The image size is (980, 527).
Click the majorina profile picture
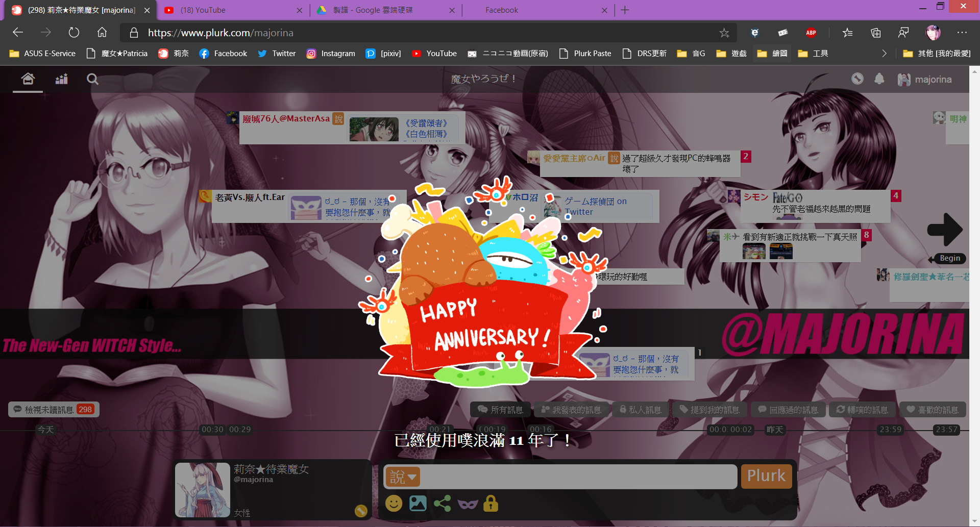click(x=203, y=490)
